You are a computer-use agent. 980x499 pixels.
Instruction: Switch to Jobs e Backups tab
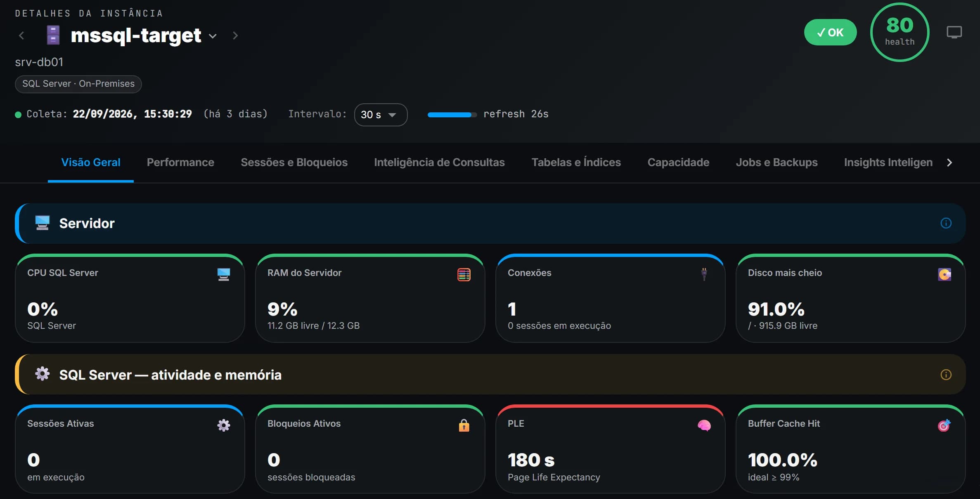coord(776,162)
